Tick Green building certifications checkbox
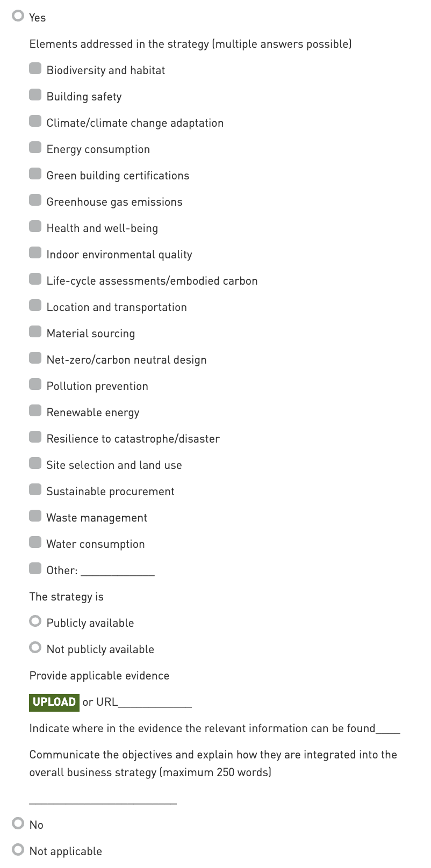The height and width of the screenshot is (868, 431). 35,174
